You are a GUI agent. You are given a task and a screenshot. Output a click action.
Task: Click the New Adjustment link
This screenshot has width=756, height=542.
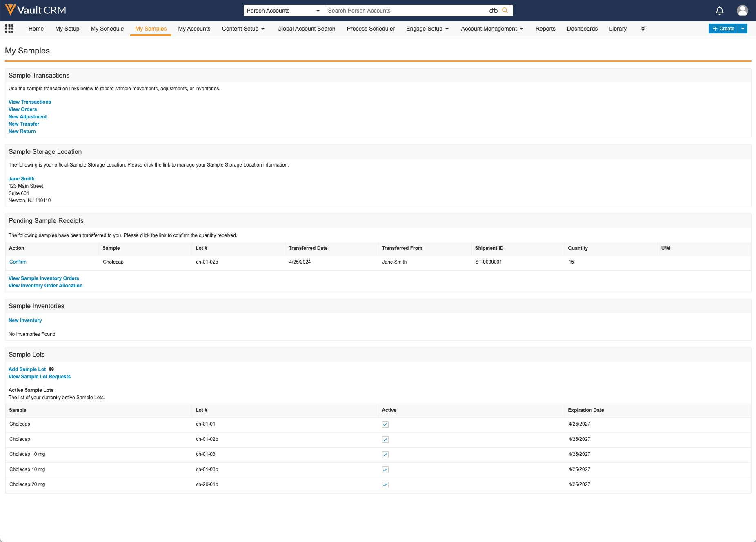(x=28, y=117)
